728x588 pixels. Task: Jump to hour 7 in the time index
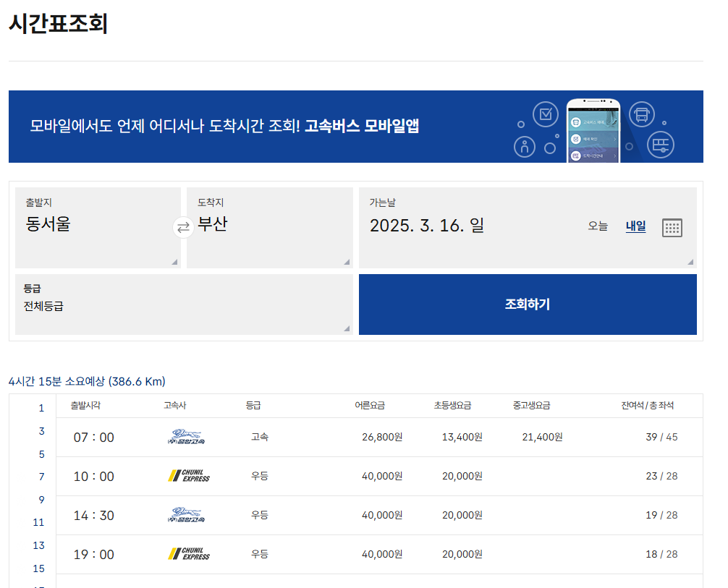pos(41,477)
